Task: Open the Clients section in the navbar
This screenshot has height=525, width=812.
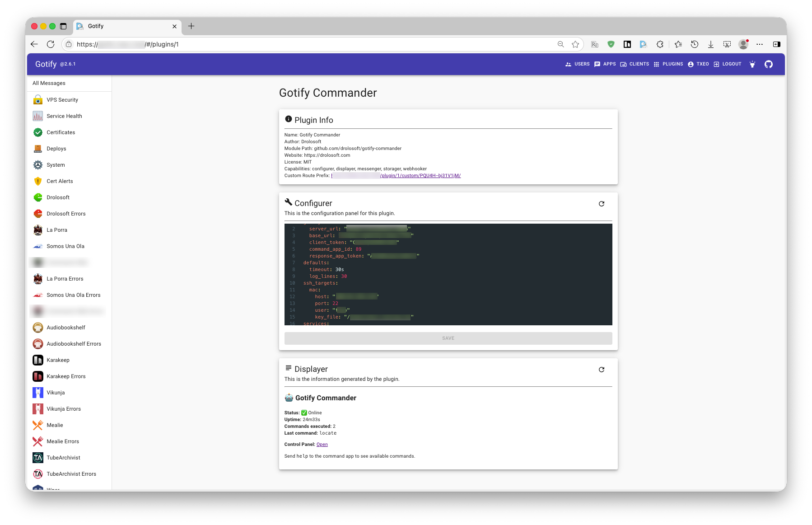Action: (x=635, y=64)
